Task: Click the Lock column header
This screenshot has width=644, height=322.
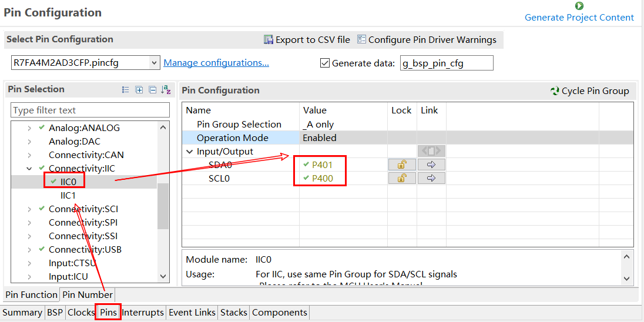Action: click(x=401, y=110)
